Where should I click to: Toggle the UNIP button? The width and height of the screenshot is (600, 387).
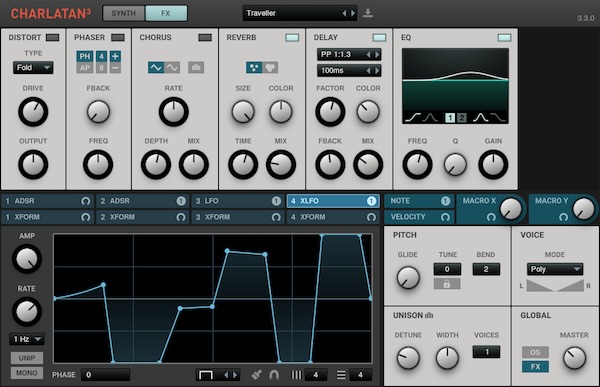point(27,358)
